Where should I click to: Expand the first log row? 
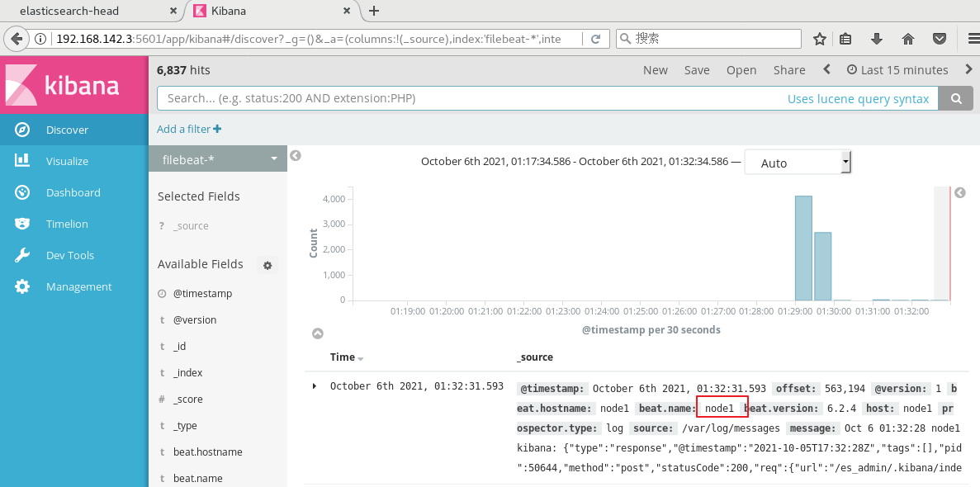click(315, 386)
